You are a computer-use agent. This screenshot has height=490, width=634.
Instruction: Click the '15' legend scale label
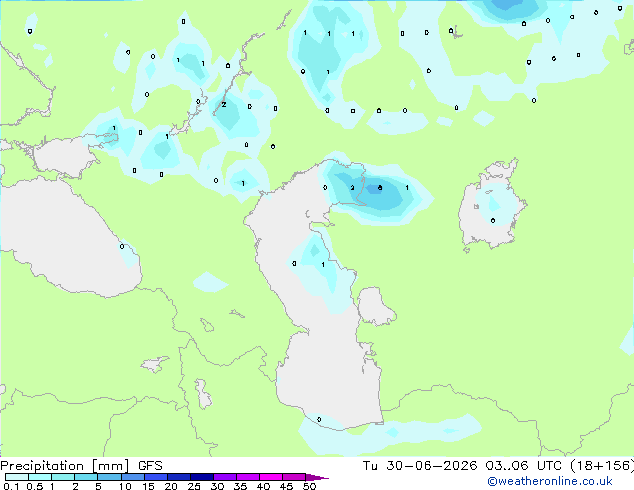[x=148, y=486]
